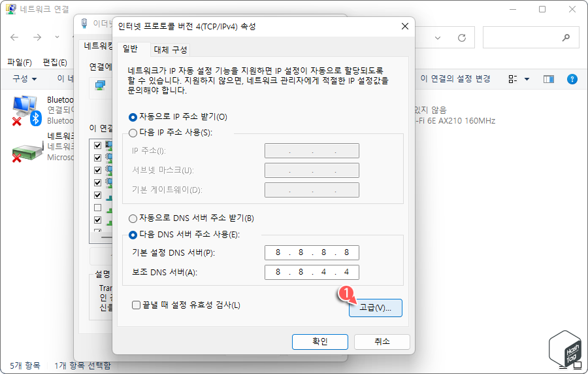The height and width of the screenshot is (374, 588).
Task: Confirm with the 확인 button
Action: [320, 342]
